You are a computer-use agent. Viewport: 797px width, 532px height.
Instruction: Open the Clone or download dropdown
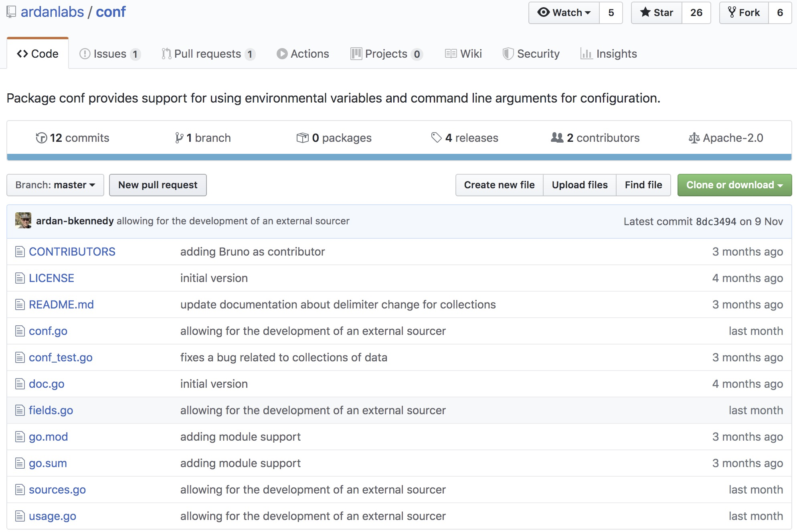coord(734,185)
